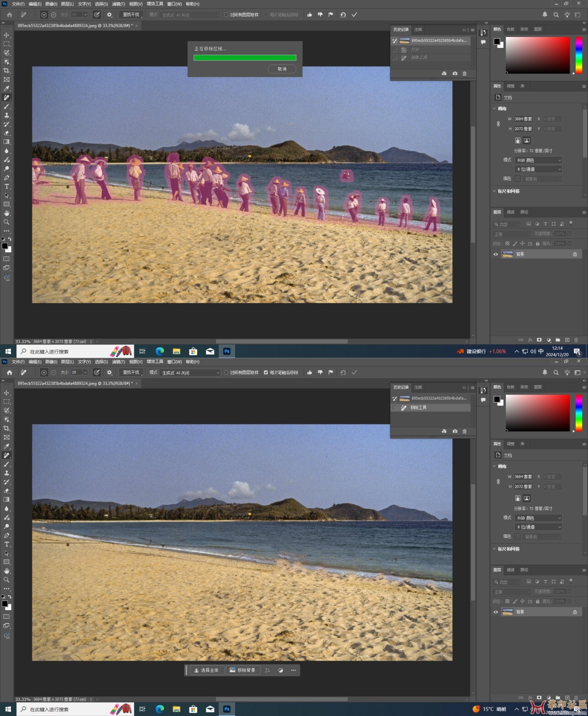The width and height of the screenshot is (588, 716).
Task: Select 移除工具 history state in lower window
Action: point(431,408)
